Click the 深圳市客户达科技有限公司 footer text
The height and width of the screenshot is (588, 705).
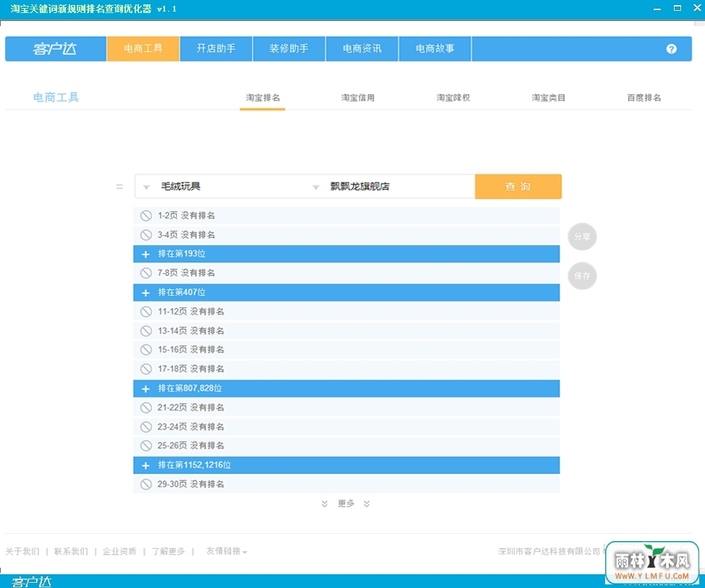coord(549,551)
